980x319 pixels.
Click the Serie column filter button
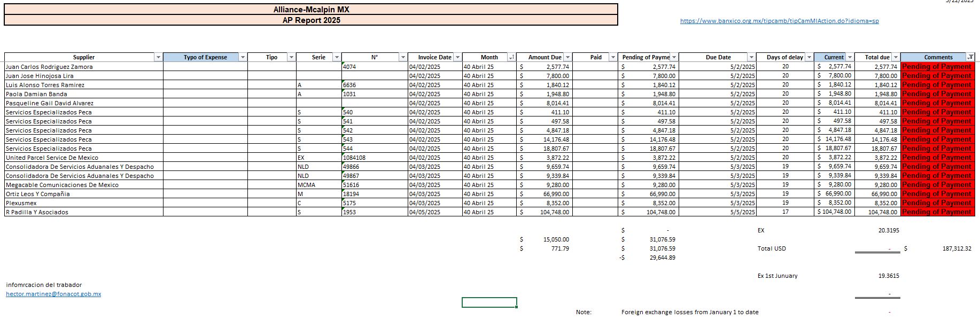pos(337,57)
